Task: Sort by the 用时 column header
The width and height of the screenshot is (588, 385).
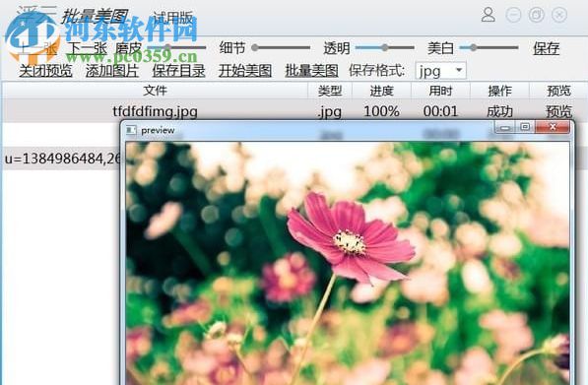Action: click(x=440, y=91)
